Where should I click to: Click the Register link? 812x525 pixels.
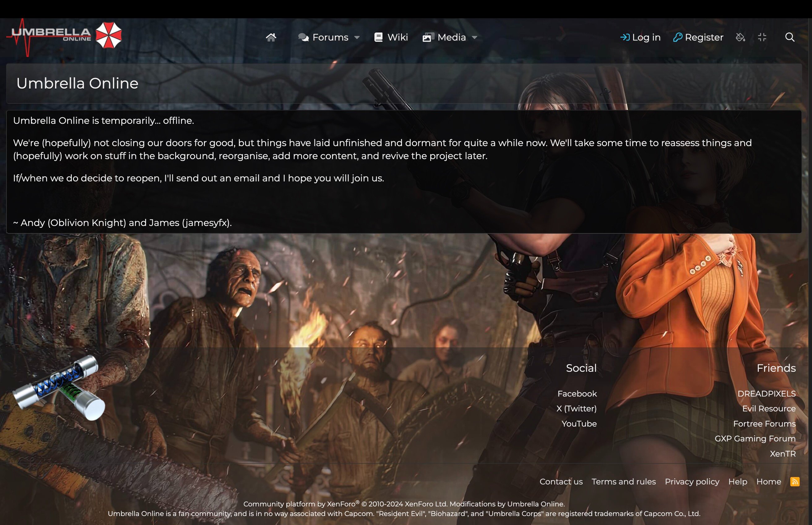point(698,37)
